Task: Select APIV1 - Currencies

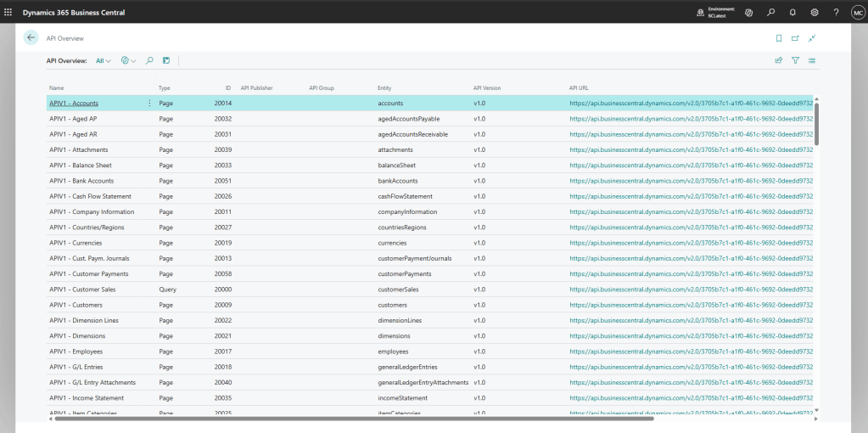Action: point(76,243)
